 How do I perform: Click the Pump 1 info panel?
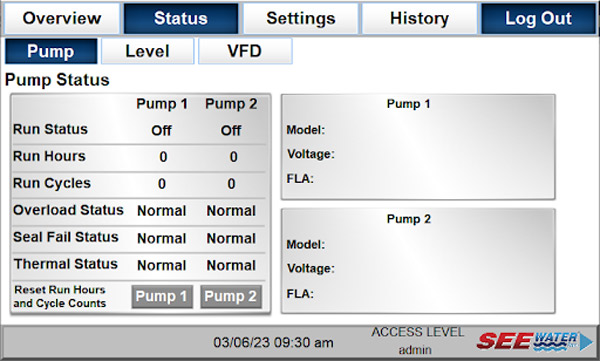(x=418, y=147)
